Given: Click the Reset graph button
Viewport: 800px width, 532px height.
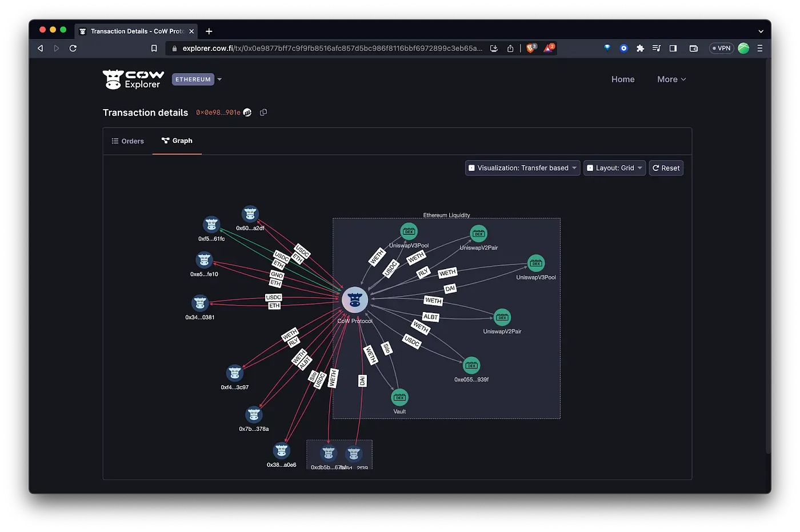Looking at the screenshot, I should 666,168.
